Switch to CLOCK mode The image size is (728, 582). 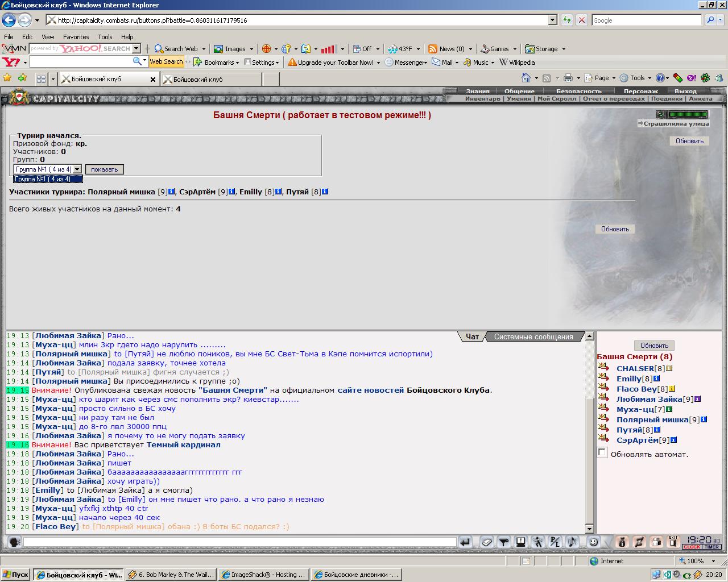coord(692,547)
